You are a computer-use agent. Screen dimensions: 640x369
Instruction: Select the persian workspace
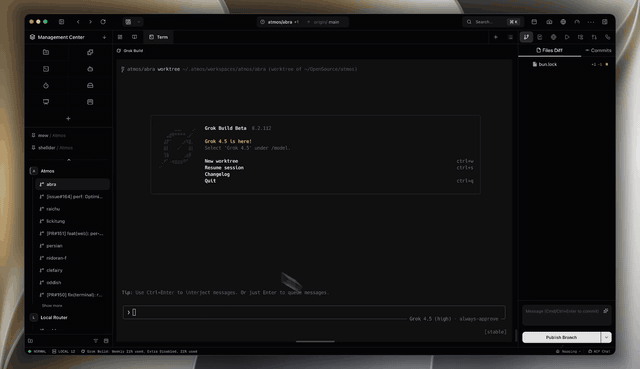(x=73, y=246)
